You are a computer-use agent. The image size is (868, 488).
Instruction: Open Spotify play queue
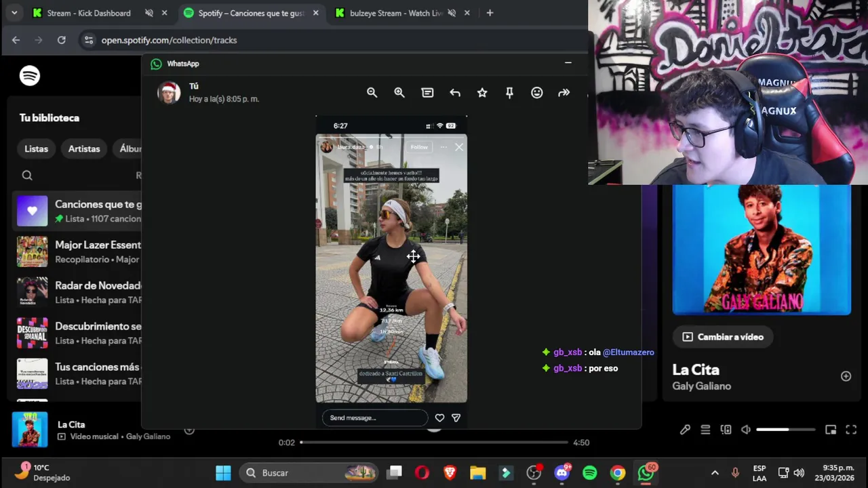coord(705,430)
